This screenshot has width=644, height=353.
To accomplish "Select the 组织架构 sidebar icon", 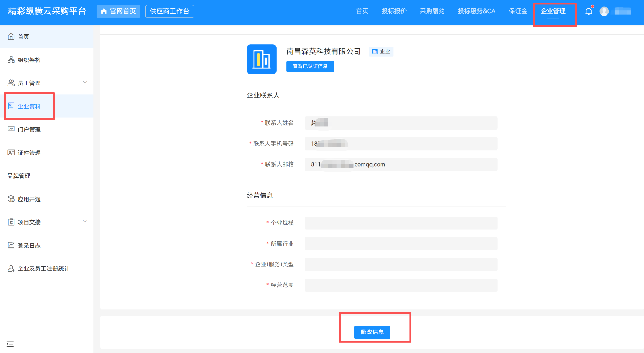I will tap(11, 60).
